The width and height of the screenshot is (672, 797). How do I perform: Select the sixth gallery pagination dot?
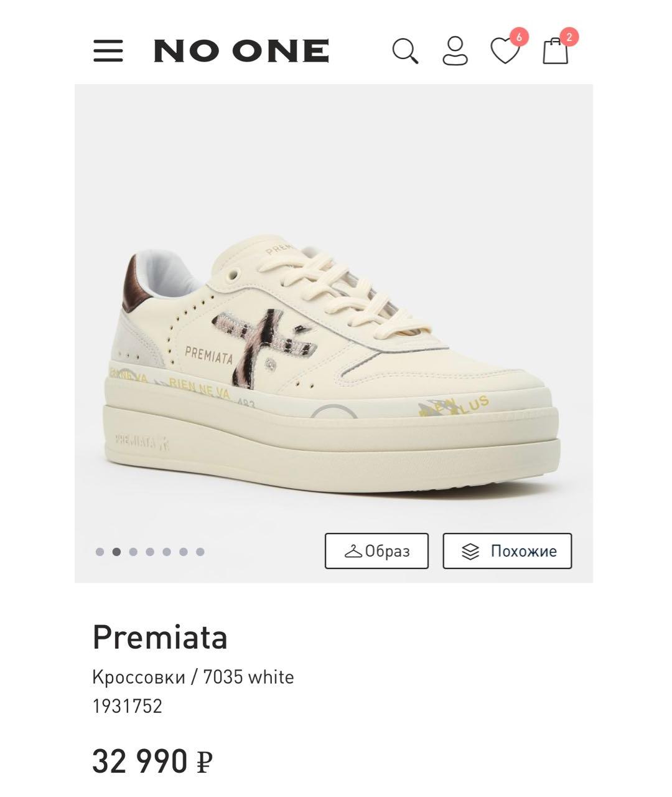pyautogui.click(x=184, y=552)
